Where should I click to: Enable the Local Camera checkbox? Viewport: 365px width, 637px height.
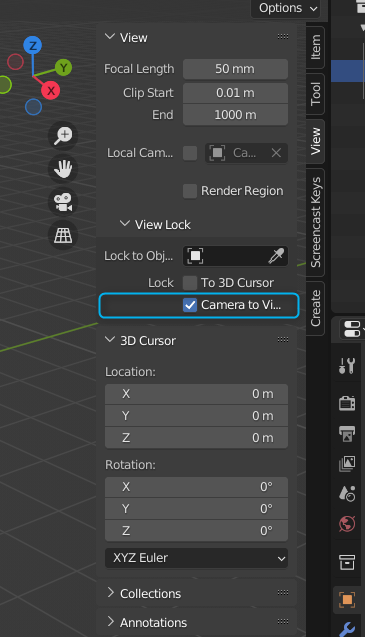coord(190,153)
